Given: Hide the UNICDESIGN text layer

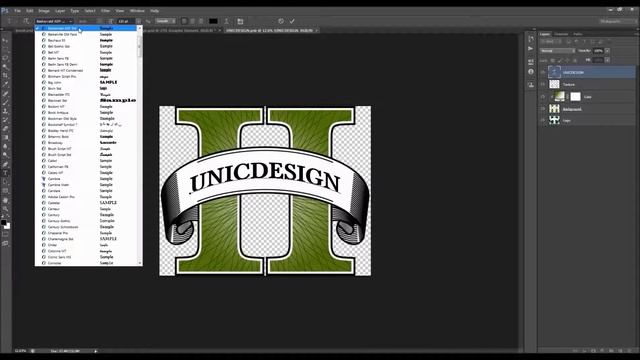Looking at the screenshot, I should click(543, 72).
